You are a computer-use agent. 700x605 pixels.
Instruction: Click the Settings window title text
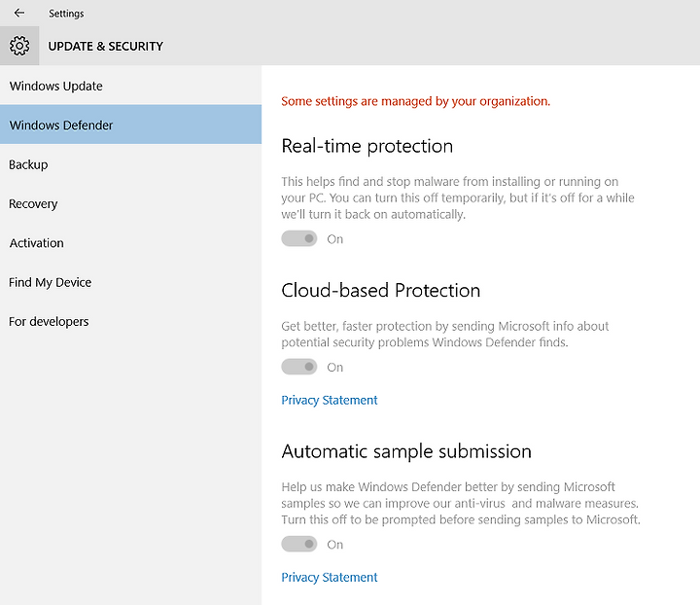click(66, 14)
